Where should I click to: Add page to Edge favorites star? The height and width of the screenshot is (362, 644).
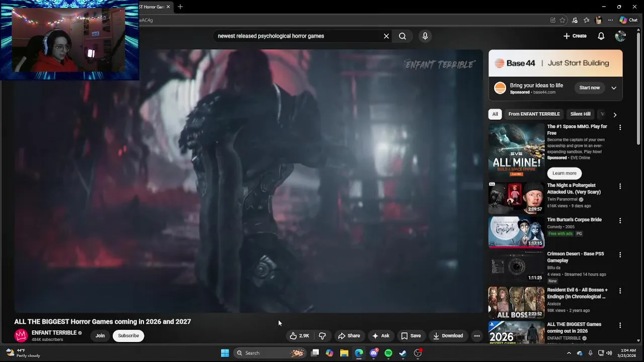pos(562,20)
